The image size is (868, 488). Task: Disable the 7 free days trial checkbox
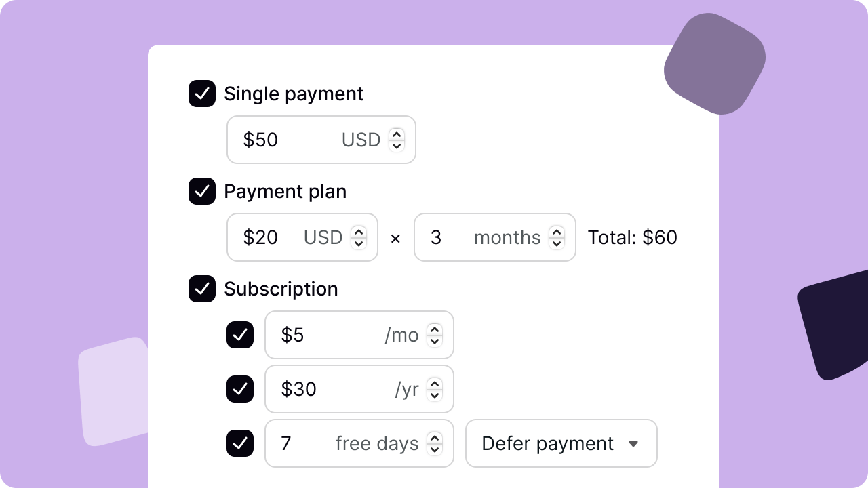(x=240, y=443)
